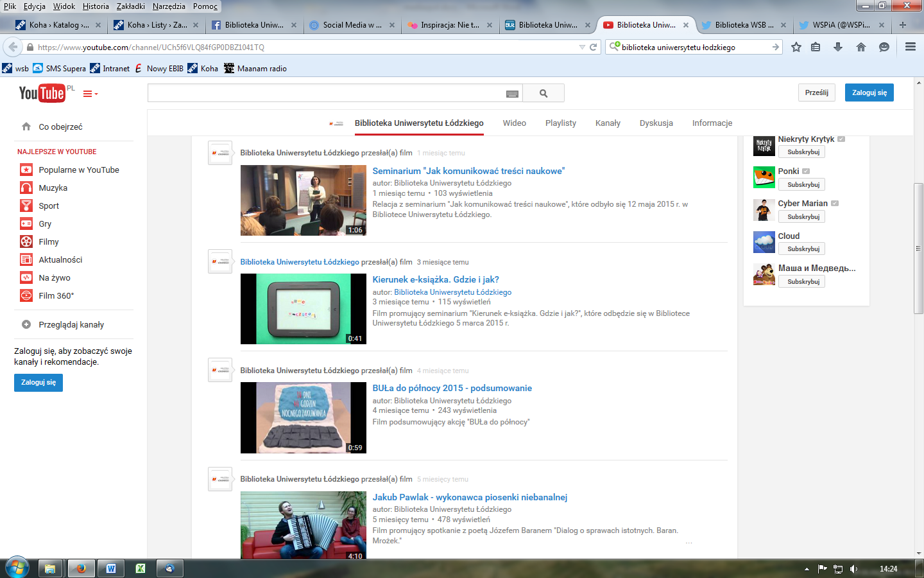Click the search magnifier button
924x578 pixels.
click(x=543, y=93)
